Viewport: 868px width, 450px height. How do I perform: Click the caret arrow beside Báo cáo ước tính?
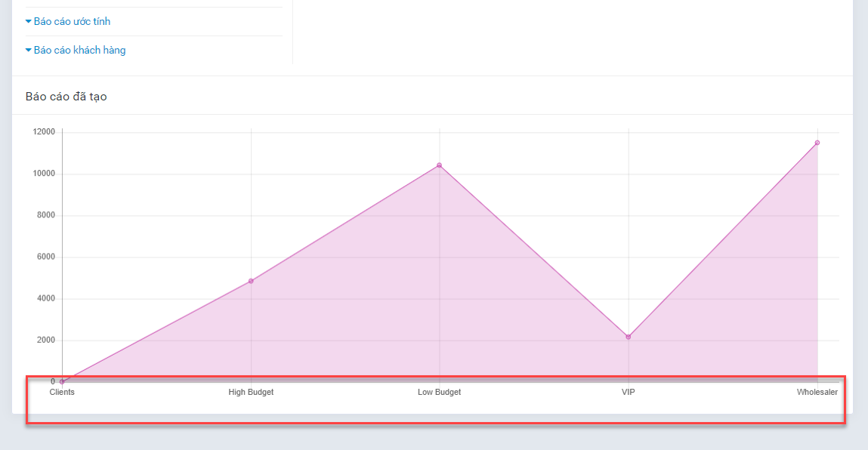click(x=29, y=22)
